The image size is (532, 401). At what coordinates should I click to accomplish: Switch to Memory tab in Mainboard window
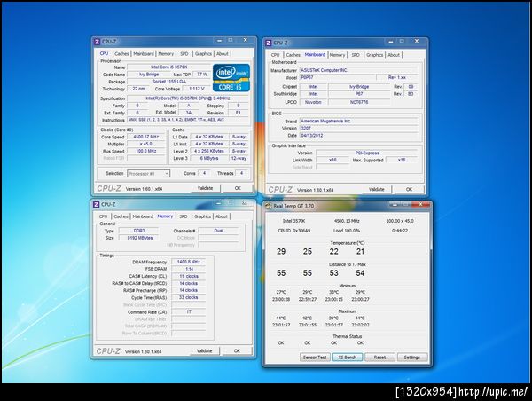337,55
